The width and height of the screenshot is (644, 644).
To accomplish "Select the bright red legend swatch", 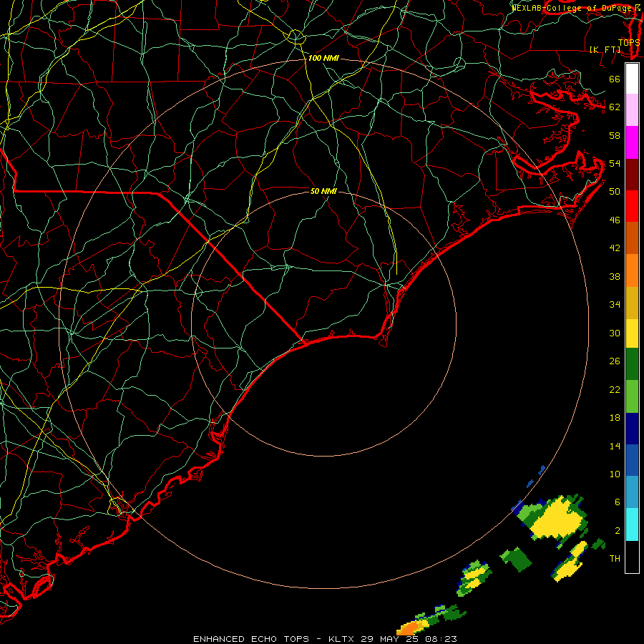I will [632, 206].
